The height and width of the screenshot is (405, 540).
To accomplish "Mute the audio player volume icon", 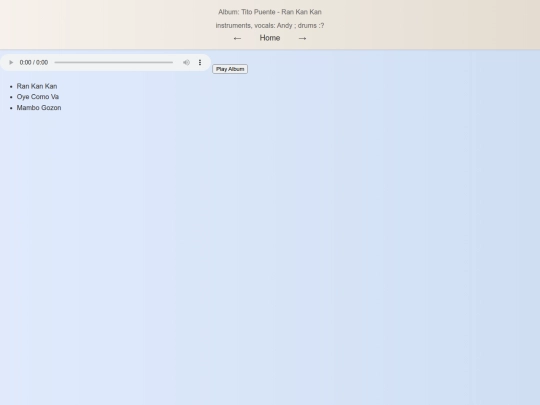I will pyautogui.click(x=186, y=62).
